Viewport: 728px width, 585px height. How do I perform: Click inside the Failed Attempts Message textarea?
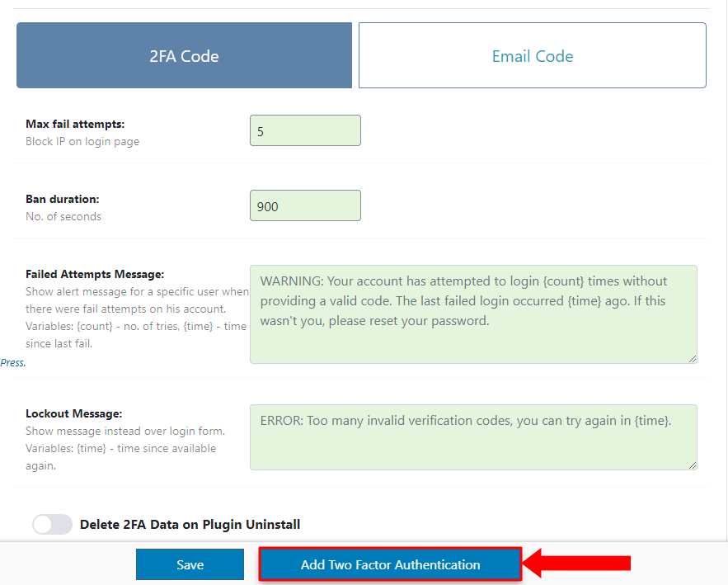473,314
